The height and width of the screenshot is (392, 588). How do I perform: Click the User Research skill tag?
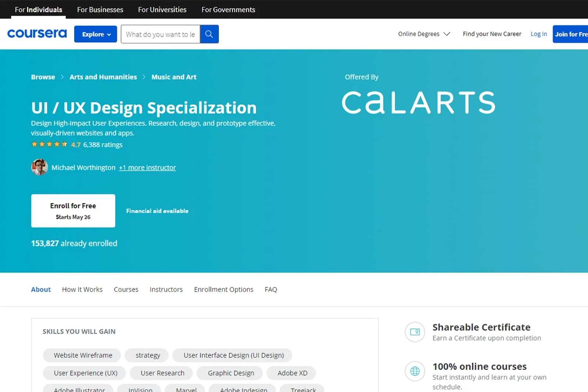[161, 373]
